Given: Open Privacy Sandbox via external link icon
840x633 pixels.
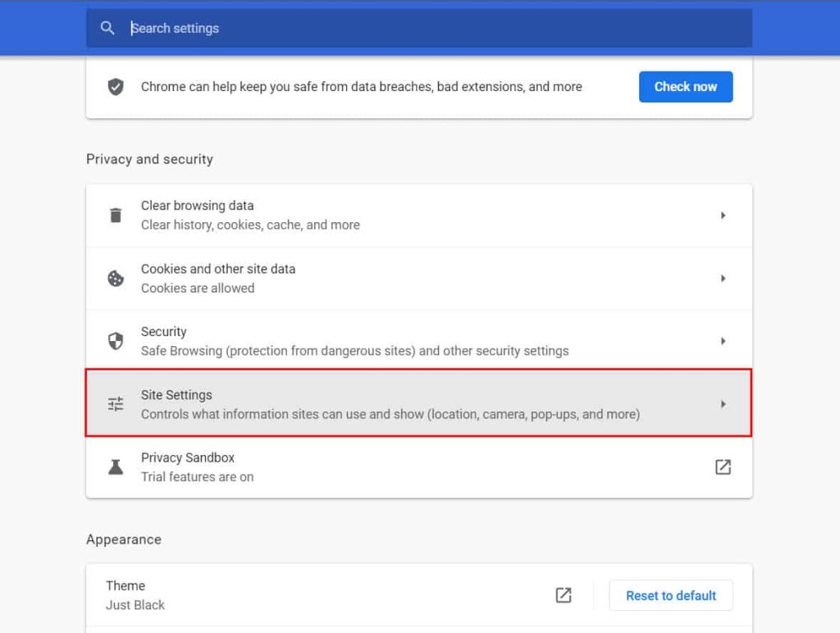Looking at the screenshot, I should pyautogui.click(x=723, y=467).
